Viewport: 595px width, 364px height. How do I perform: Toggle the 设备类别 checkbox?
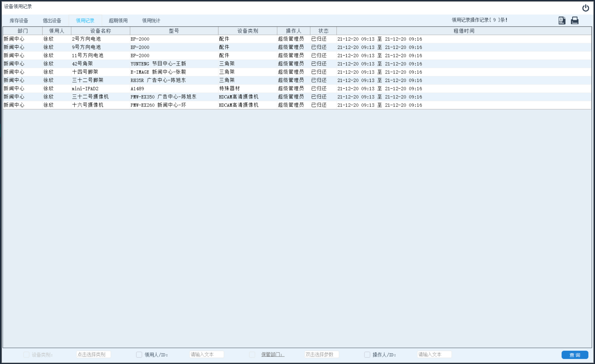[x=26, y=354]
